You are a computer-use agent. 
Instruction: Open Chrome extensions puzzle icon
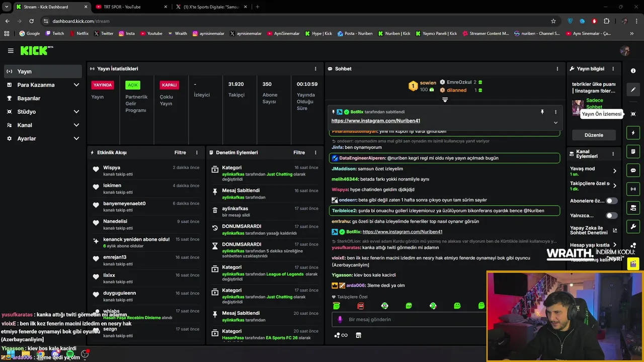click(x=606, y=21)
